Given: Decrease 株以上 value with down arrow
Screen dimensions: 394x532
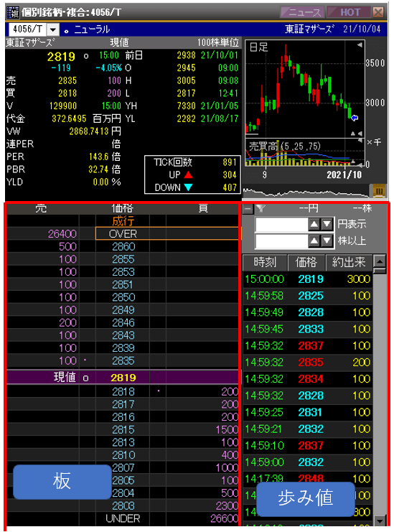Looking at the screenshot, I should pyautogui.click(x=327, y=241).
